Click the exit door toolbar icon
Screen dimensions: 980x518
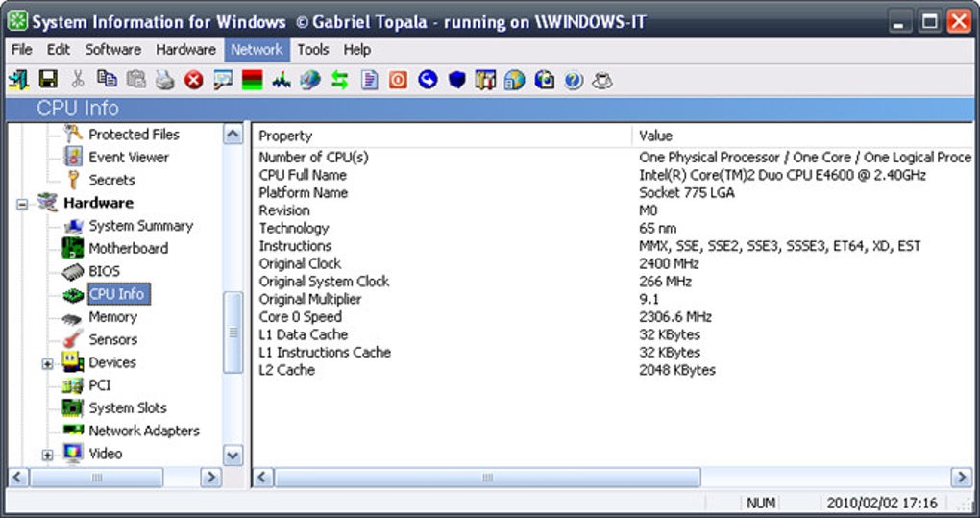(18, 80)
